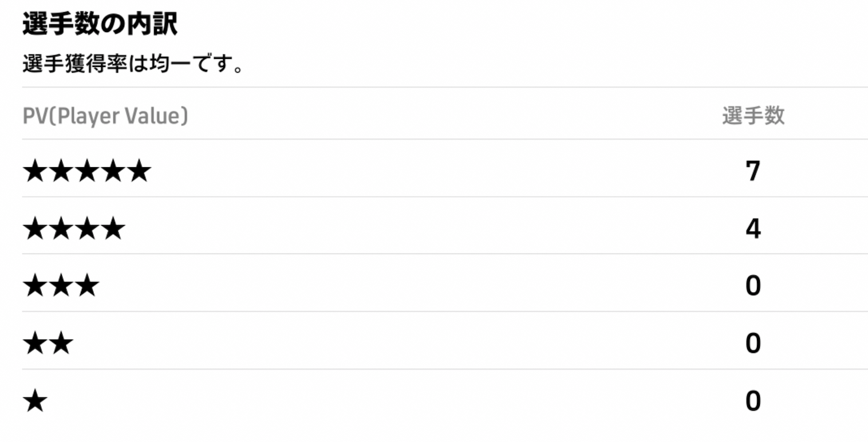Click the 0 count in the one-star row
The height and width of the screenshot is (442, 868).
[x=752, y=401]
